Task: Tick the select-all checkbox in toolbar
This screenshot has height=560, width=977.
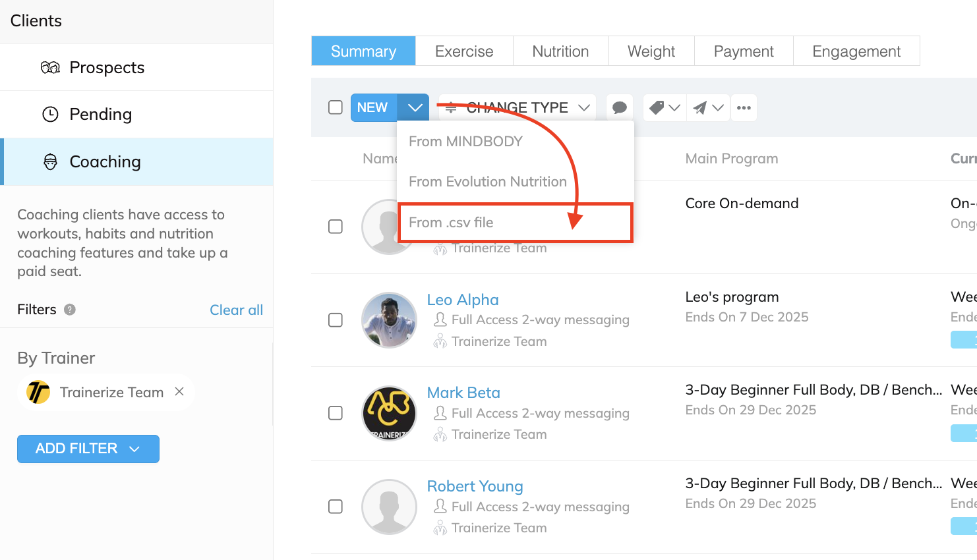Action: click(x=336, y=107)
